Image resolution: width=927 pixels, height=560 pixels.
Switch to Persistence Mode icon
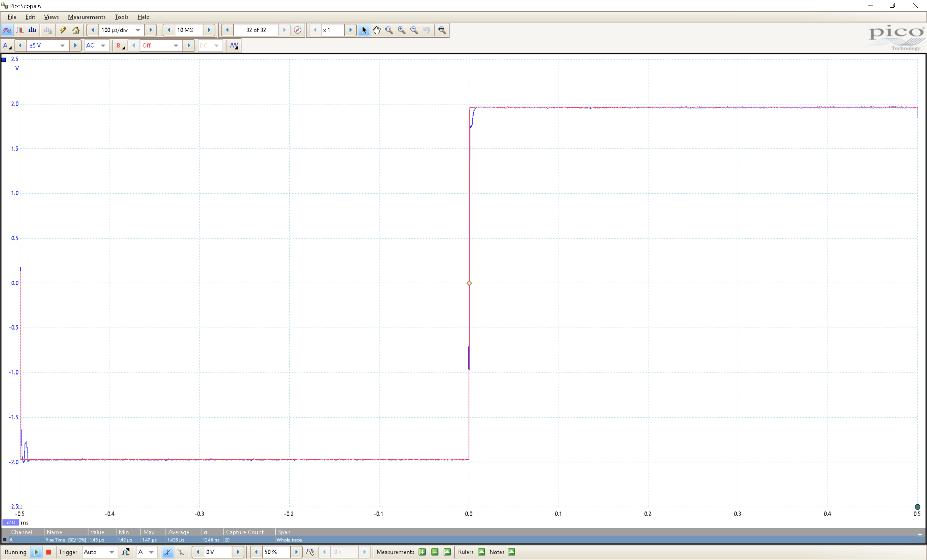[x=20, y=30]
